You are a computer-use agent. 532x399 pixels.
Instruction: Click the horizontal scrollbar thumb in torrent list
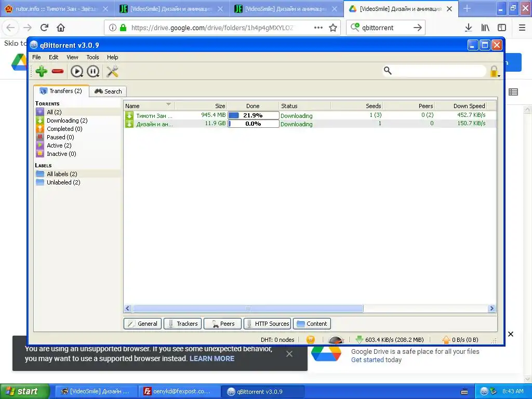coord(248,309)
